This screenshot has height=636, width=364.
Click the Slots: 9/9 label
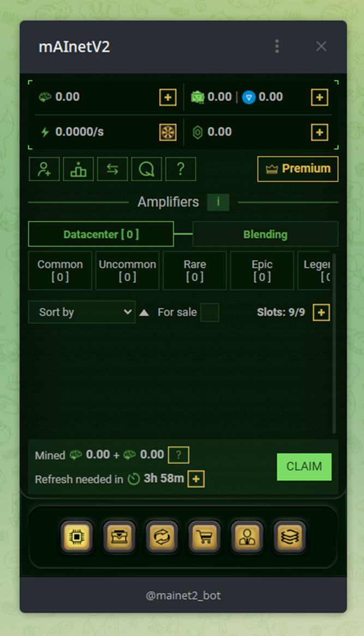point(281,313)
